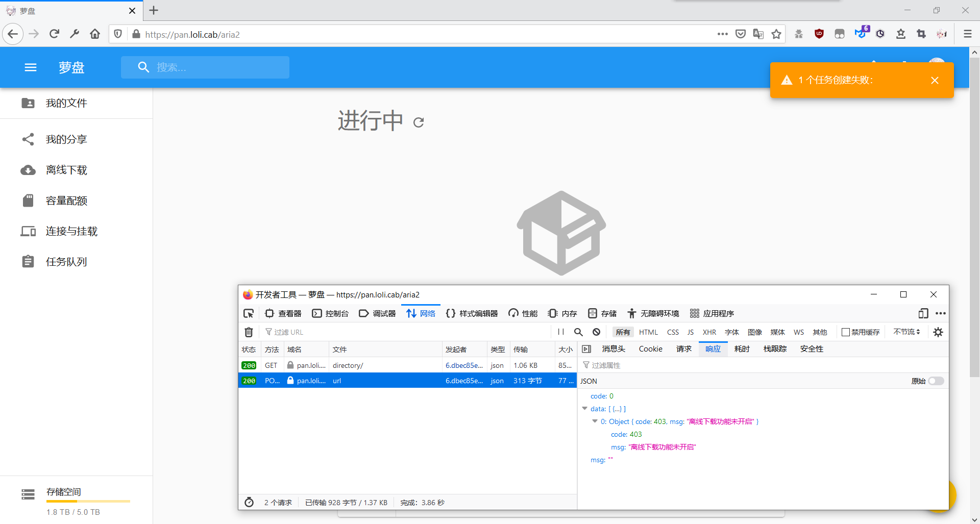Filter requests by HTML
This screenshot has height=524, width=980.
pyautogui.click(x=649, y=332)
